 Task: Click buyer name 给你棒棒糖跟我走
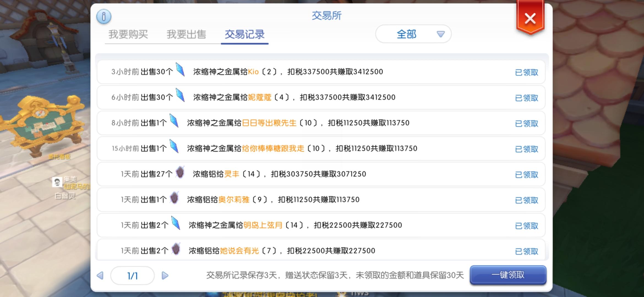click(273, 149)
